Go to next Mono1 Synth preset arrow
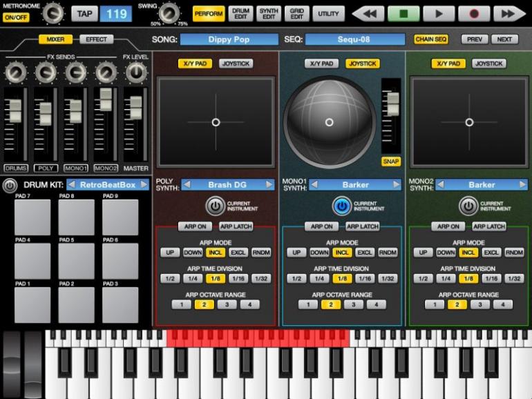 click(x=397, y=185)
